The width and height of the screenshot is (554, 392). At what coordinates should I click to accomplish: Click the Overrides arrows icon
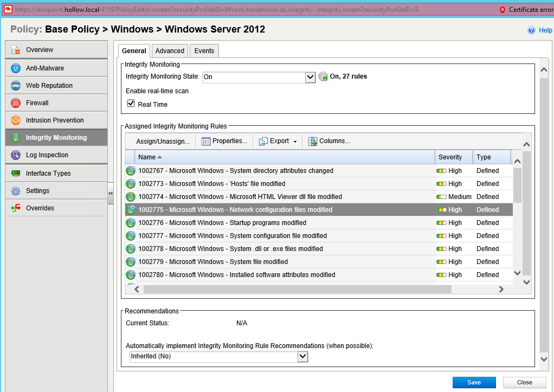(x=16, y=208)
